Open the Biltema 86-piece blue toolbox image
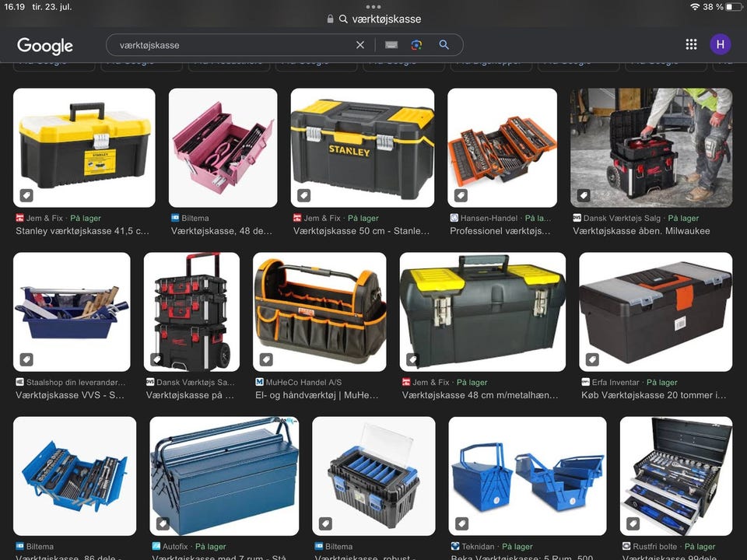This screenshot has width=747, height=560. (75, 476)
